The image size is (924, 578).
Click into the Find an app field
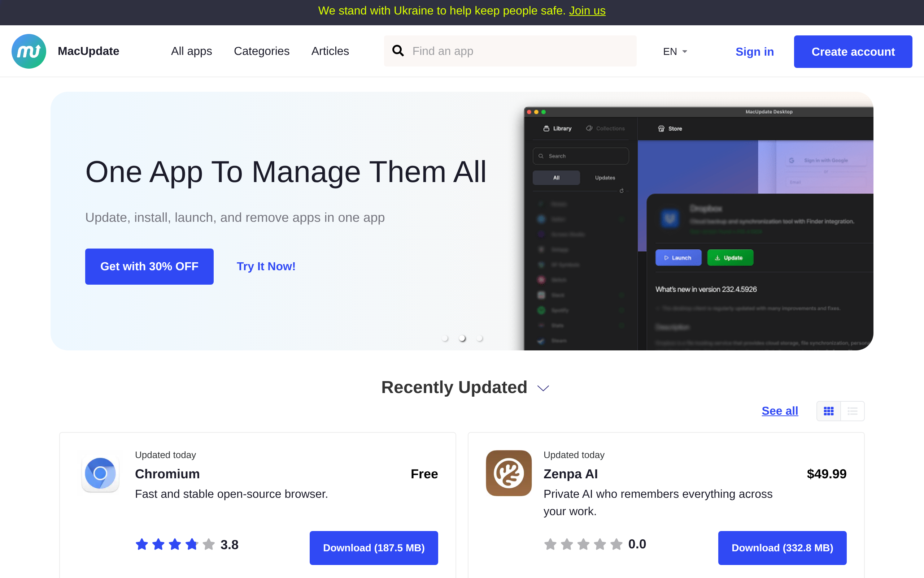pos(510,51)
